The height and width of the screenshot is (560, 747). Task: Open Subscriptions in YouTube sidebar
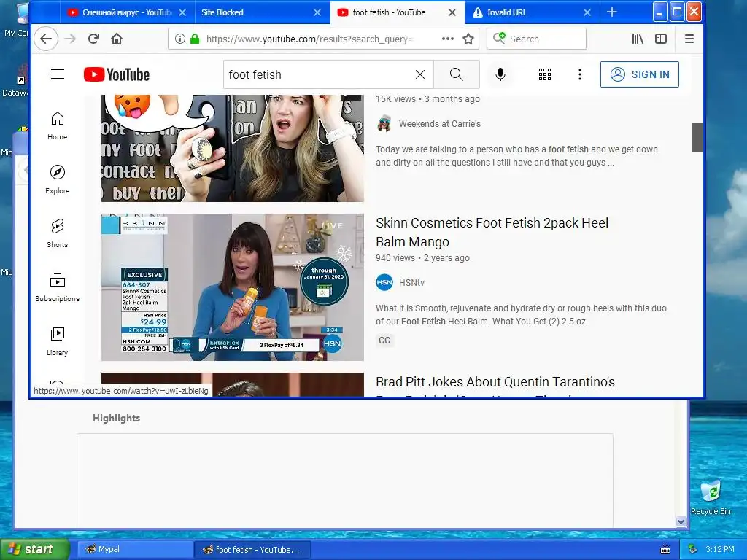tap(57, 287)
